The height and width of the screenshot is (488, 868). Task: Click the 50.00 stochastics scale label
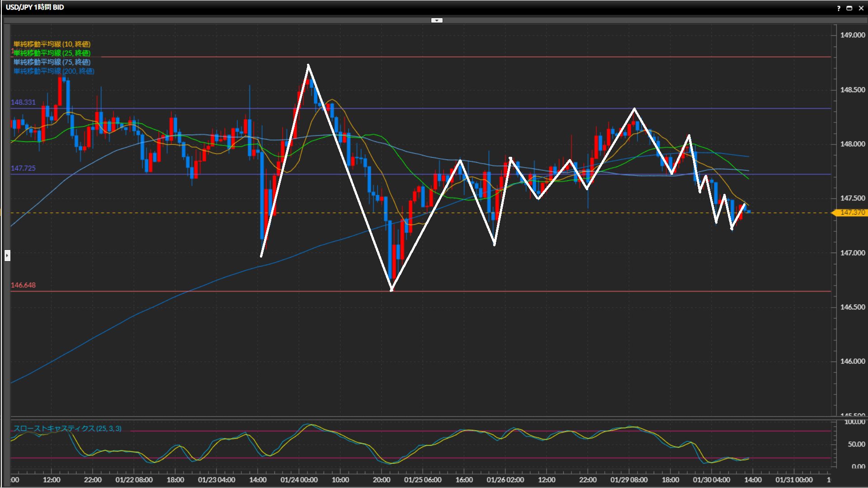[x=856, y=445]
